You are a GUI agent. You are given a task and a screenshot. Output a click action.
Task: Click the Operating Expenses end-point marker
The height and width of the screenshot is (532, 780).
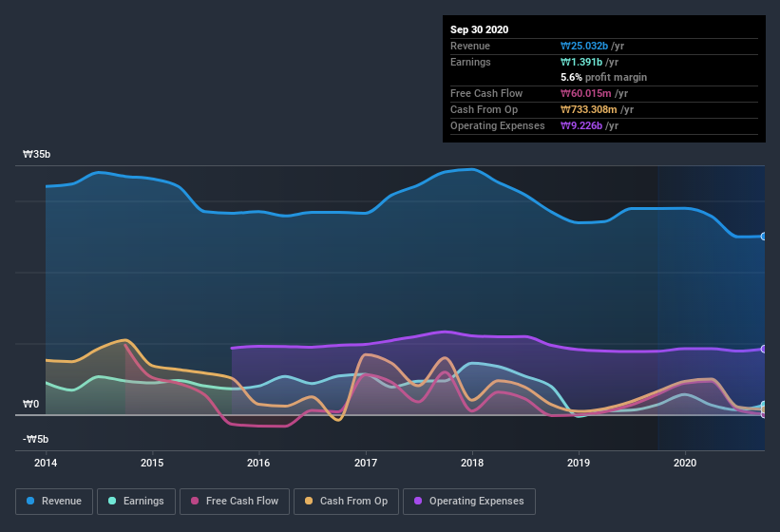pos(764,349)
